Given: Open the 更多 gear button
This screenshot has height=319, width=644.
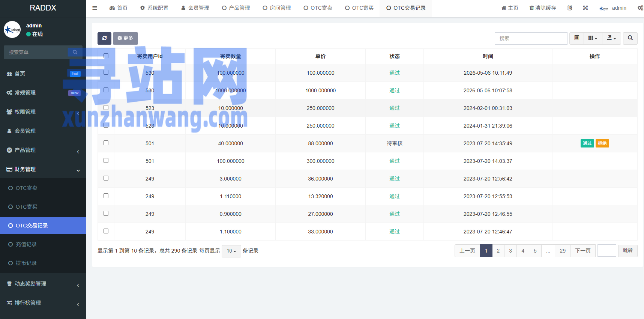Looking at the screenshot, I should [125, 38].
